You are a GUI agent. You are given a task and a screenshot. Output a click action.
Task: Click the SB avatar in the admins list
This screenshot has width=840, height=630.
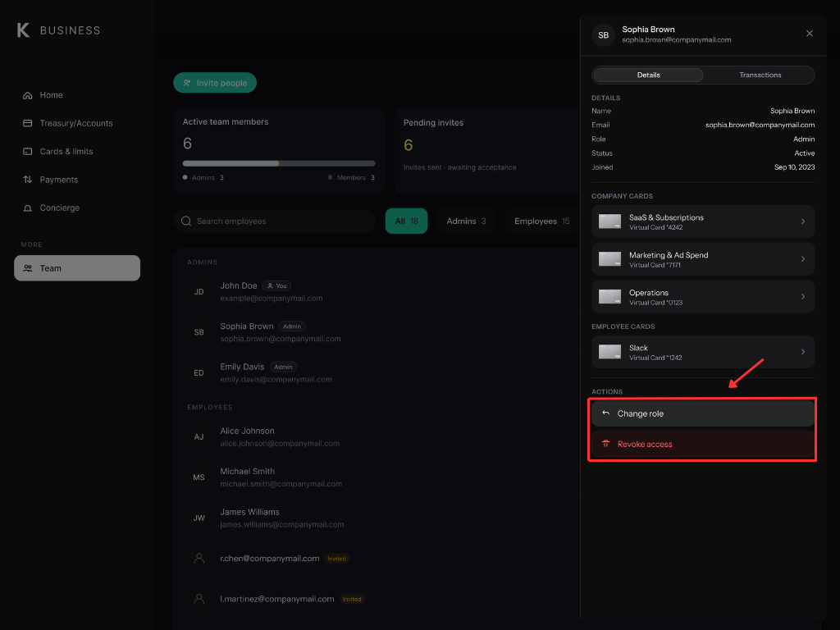click(x=199, y=332)
